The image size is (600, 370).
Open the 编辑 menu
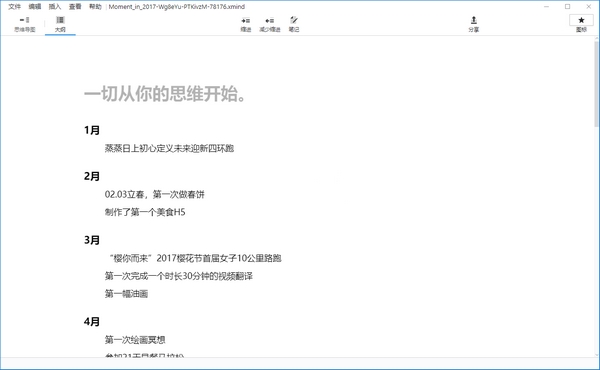(34, 7)
